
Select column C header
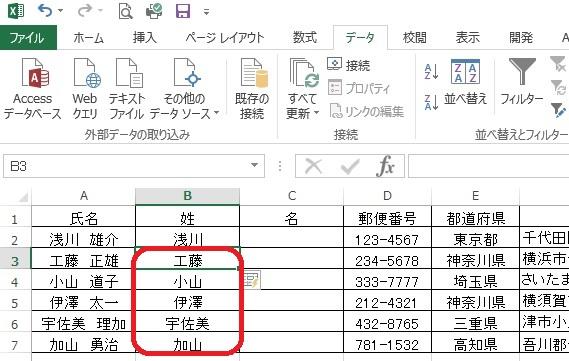click(291, 196)
